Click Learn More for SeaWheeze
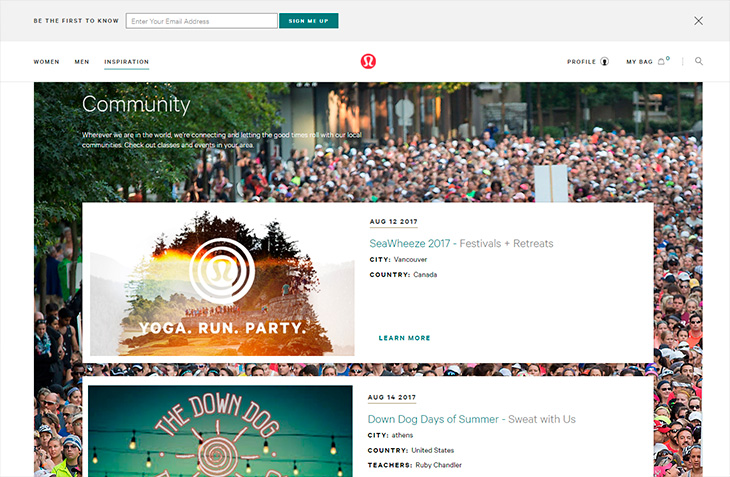The image size is (730, 477). click(404, 338)
